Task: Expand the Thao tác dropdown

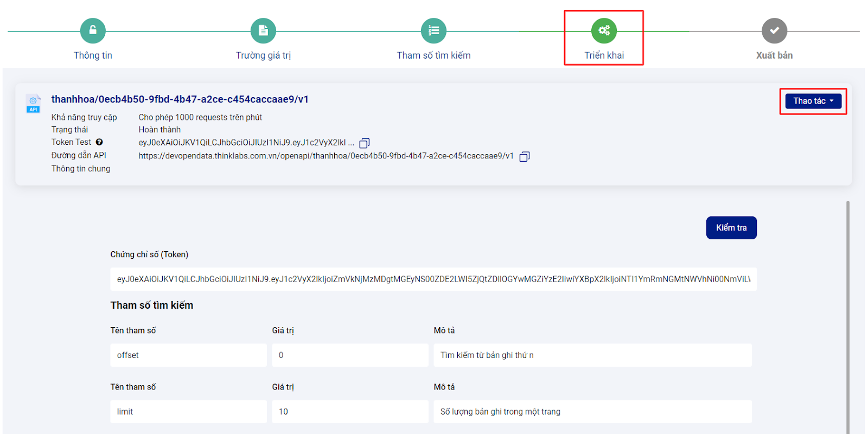Action: click(813, 101)
